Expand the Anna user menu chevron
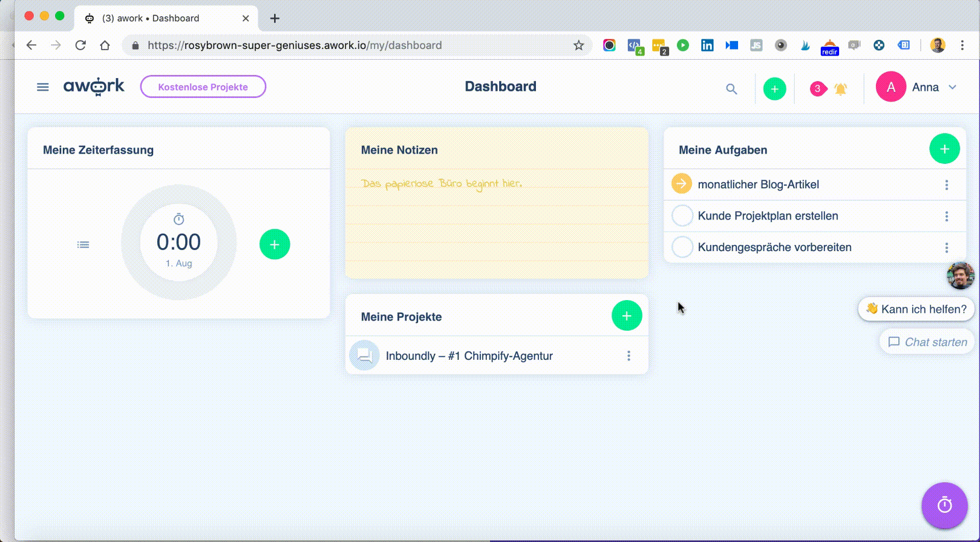The width and height of the screenshot is (980, 542). click(952, 87)
